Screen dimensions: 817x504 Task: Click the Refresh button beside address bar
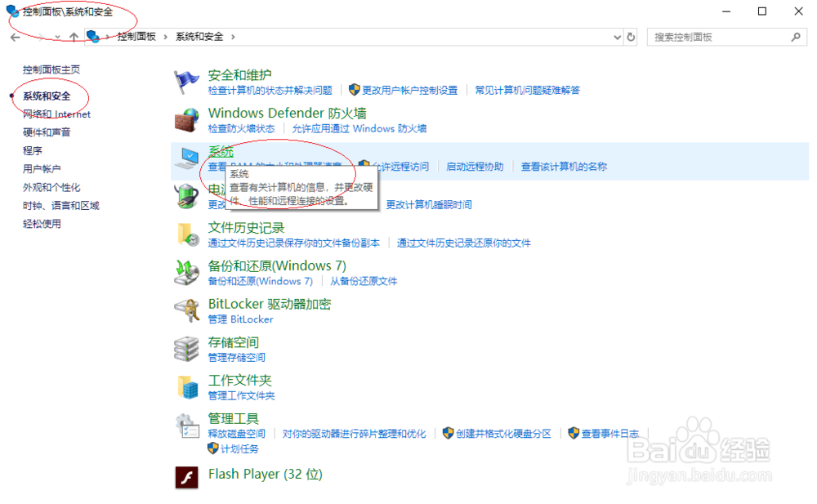click(x=631, y=37)
